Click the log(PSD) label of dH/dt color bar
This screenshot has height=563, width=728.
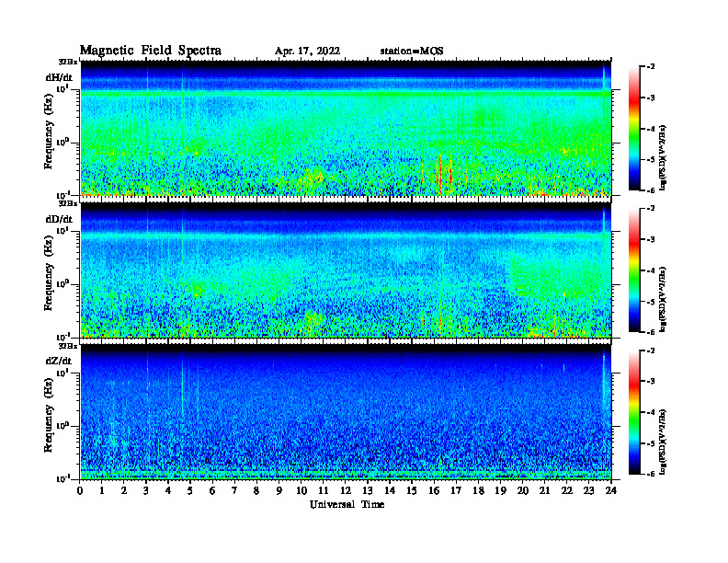(663, 157)
